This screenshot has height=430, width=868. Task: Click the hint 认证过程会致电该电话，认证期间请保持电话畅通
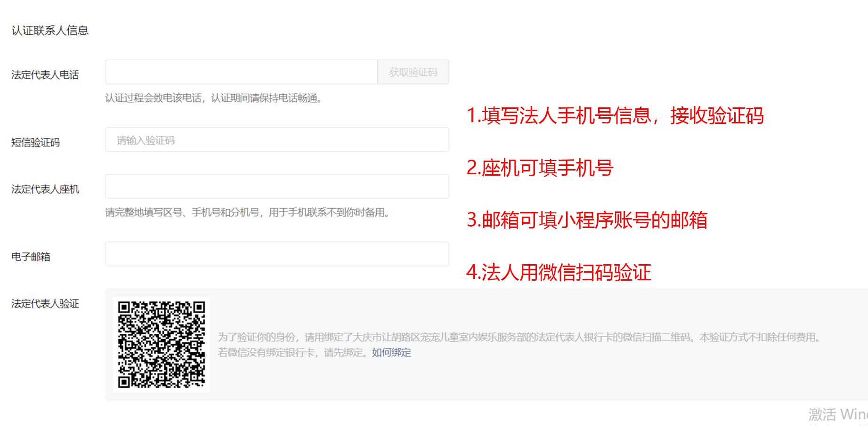click(x=214, y=98)
